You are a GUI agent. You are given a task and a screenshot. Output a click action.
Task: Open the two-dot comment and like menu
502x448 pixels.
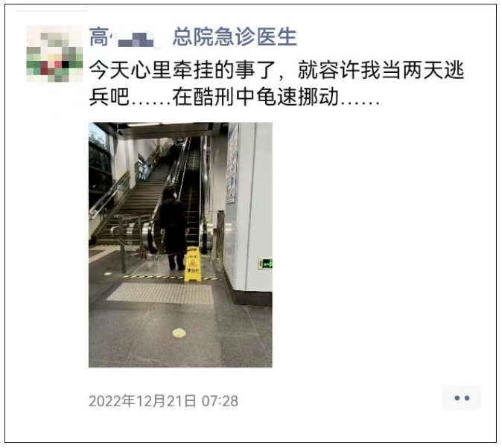(462, 398)
